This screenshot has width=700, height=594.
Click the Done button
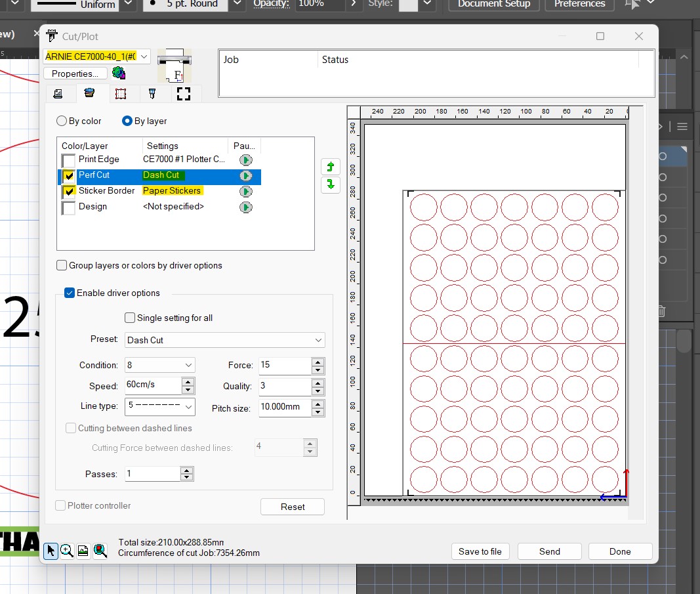[x=620, y=551]
